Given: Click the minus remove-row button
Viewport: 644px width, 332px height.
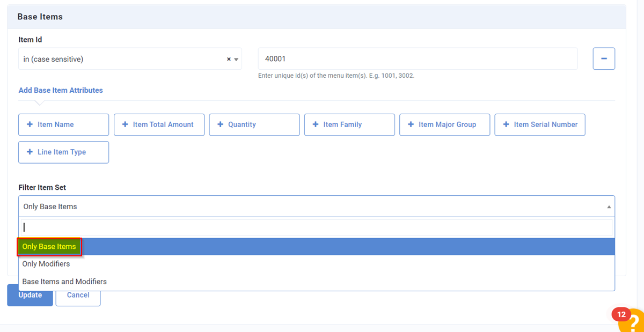Looking at the screenshot, I should 604,59.
